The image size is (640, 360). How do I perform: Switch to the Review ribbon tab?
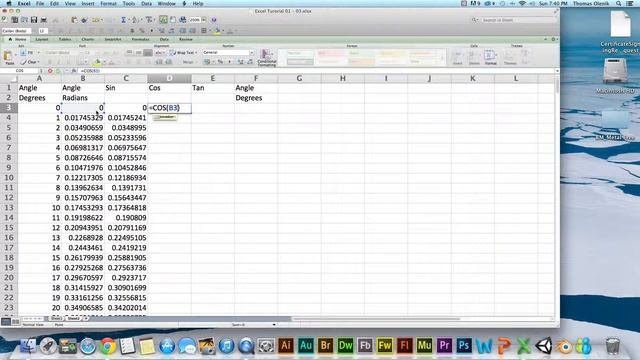[x=186, y=39]
